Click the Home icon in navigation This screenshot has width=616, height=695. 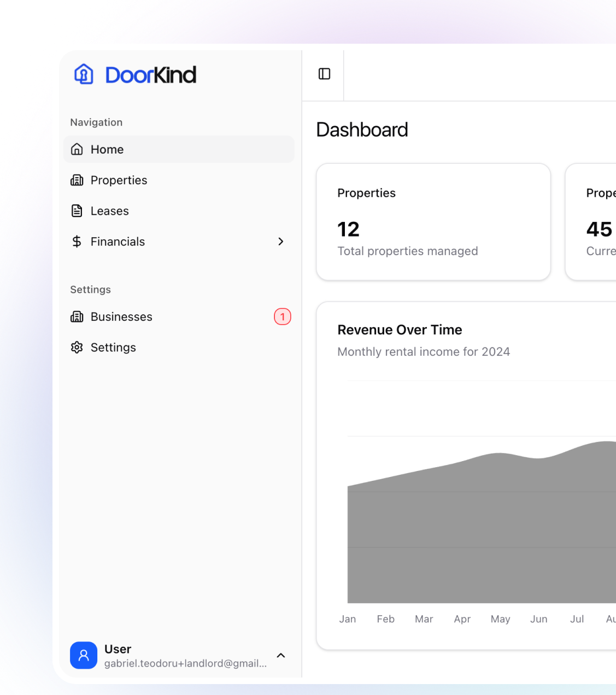pos(77,149)
